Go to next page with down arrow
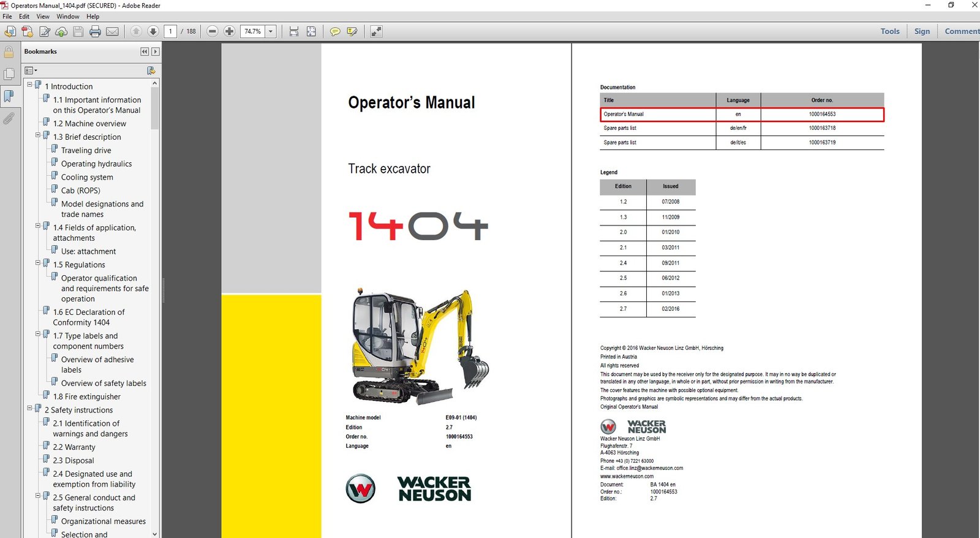 point(153,31)
